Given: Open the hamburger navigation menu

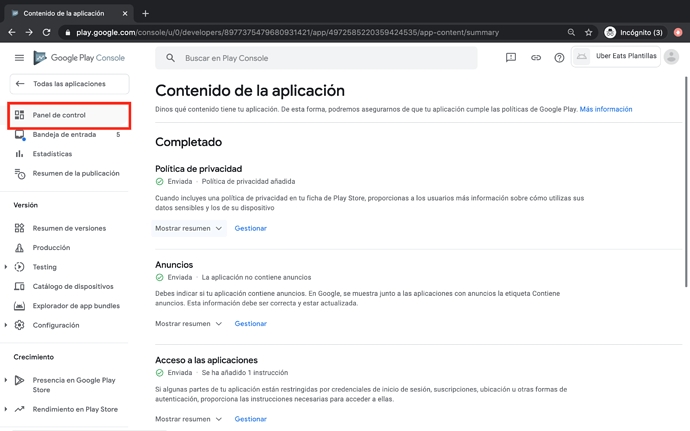Looking at the screenshot, I should click(x=19, y=58).
